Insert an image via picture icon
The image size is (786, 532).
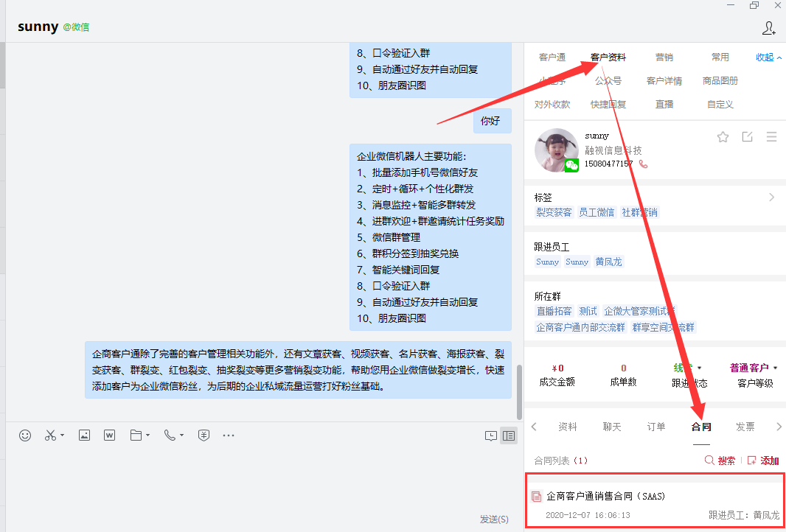click(x=84, y=435)
